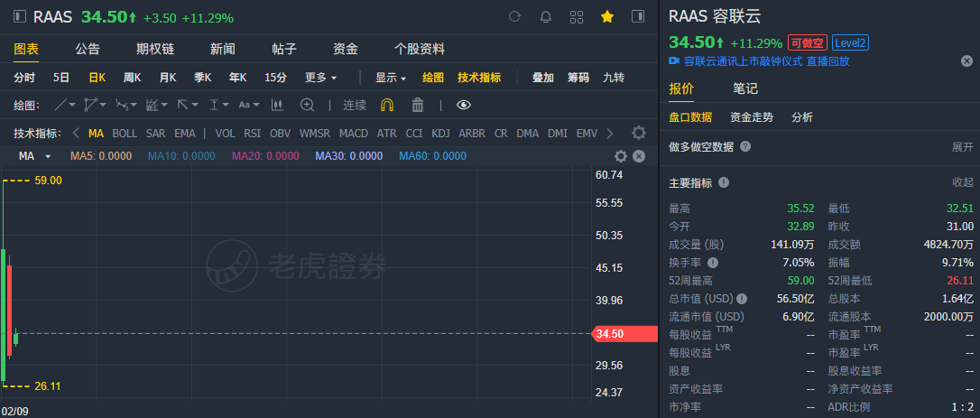980x418 pixels.
Task: Select the line drawing tool
Action: click(60, 105)
